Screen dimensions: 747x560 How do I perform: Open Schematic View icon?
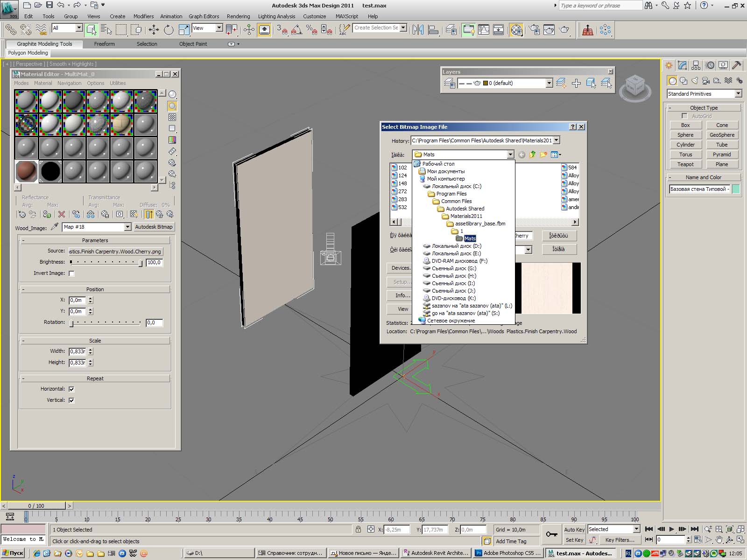499,30
